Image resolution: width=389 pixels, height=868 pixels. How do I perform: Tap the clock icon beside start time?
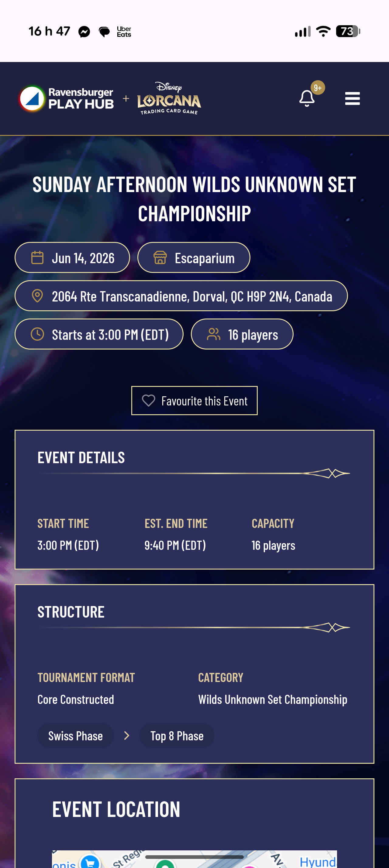37,334
